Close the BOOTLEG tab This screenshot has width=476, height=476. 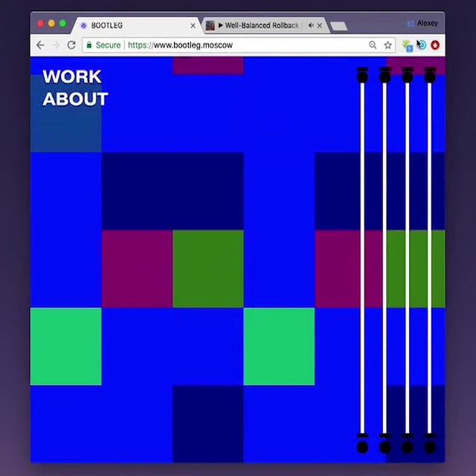pos(193,25)
